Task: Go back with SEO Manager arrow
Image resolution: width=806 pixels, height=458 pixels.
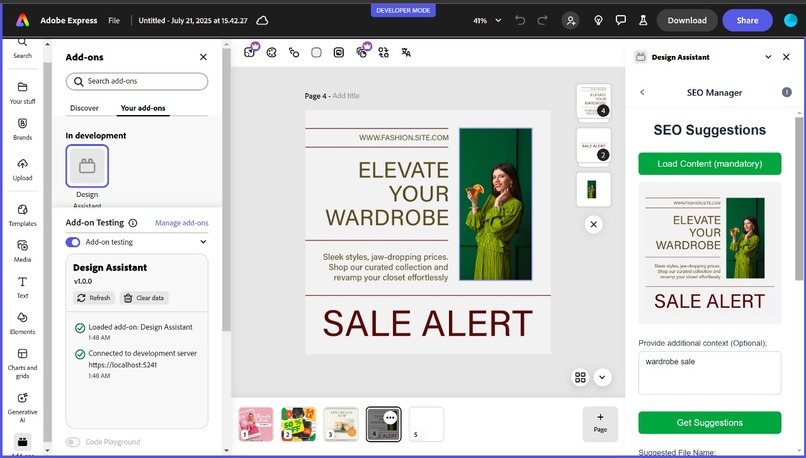Action: click(x=642, y=92)
